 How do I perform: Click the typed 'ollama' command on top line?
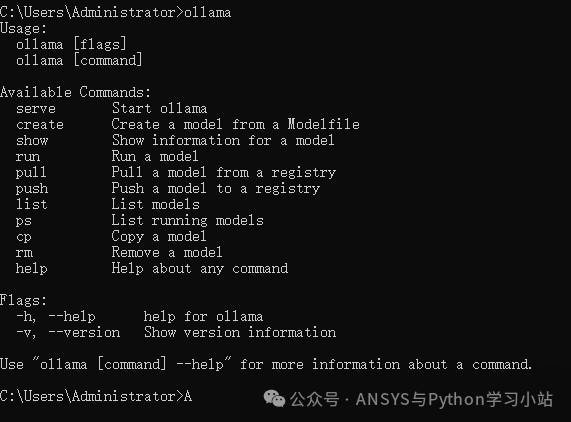208,12
